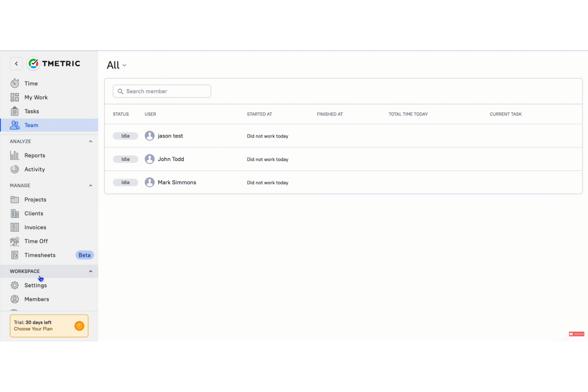Screen dimensions: 588x392
Task: Collapse the ANALYZE section
Action: (91, 141)
